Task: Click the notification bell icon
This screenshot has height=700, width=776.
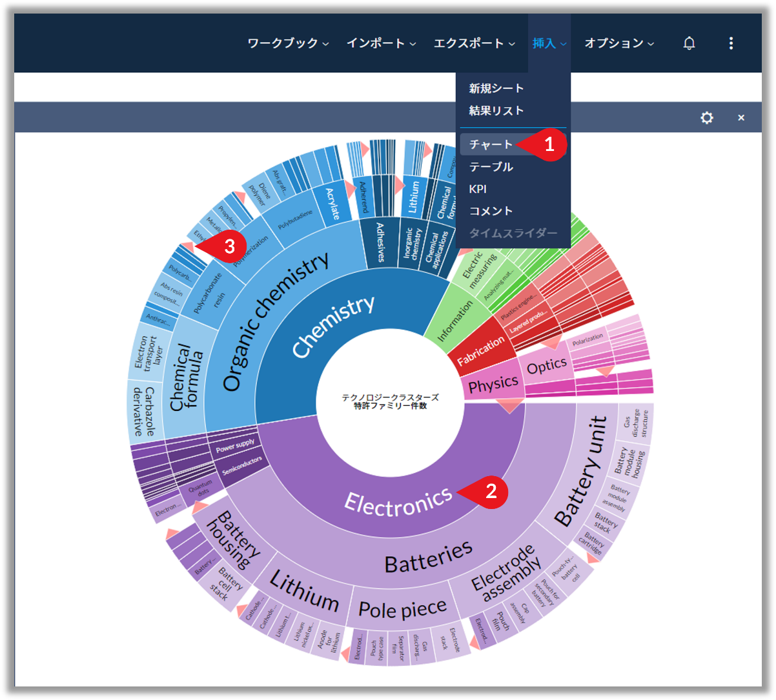Action: 689,43
